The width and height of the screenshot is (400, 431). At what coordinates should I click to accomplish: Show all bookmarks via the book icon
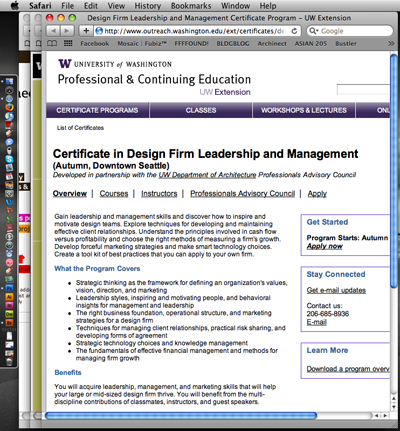(51, 43)
